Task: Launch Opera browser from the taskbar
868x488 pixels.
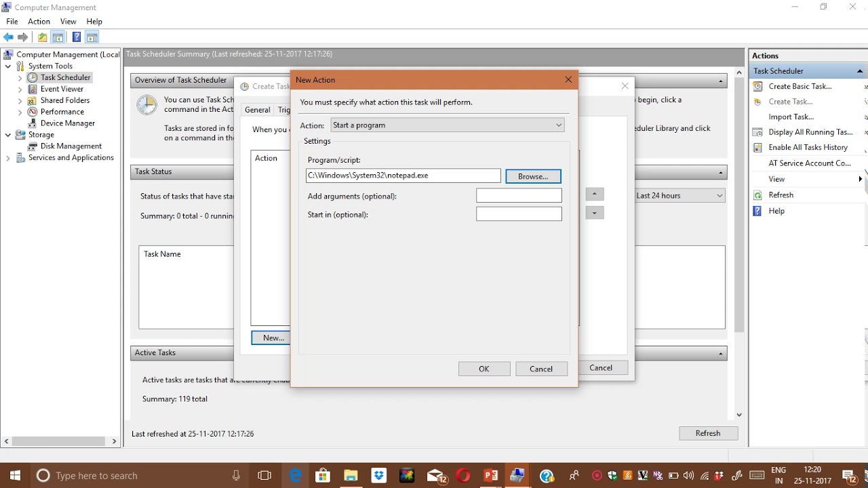Action: tap(463, 476)
